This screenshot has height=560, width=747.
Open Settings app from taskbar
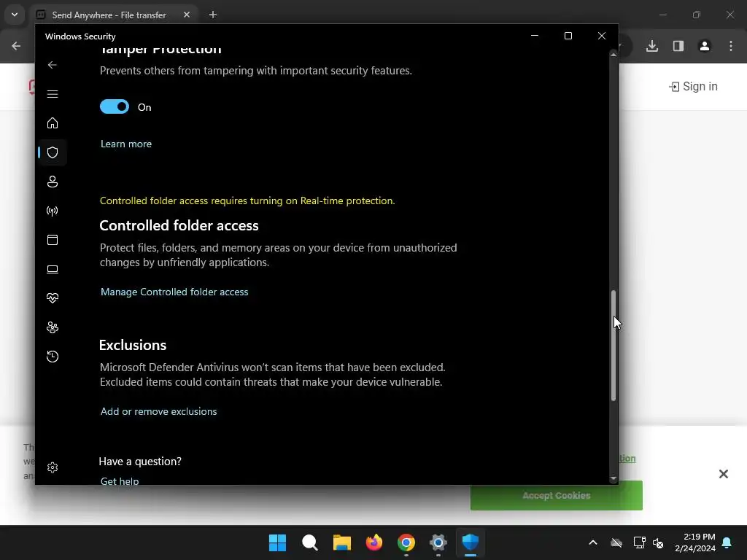(x=438, y=542)
